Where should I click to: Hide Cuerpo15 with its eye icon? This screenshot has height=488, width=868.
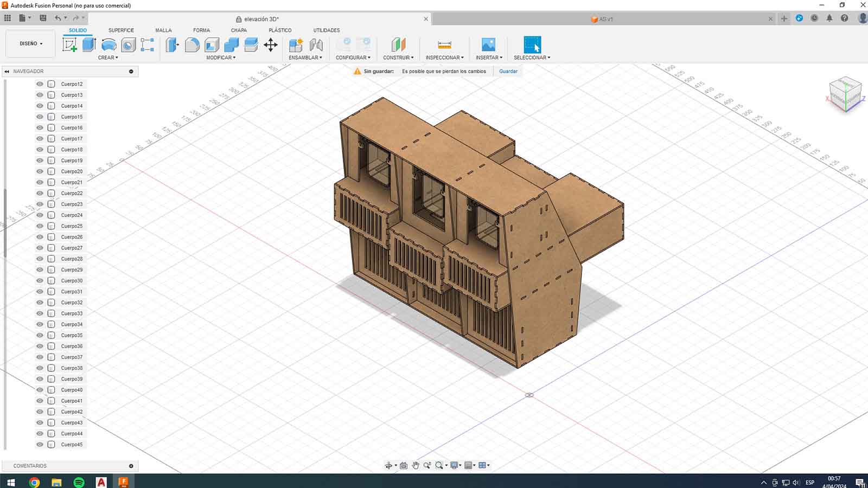coord(40,117)
